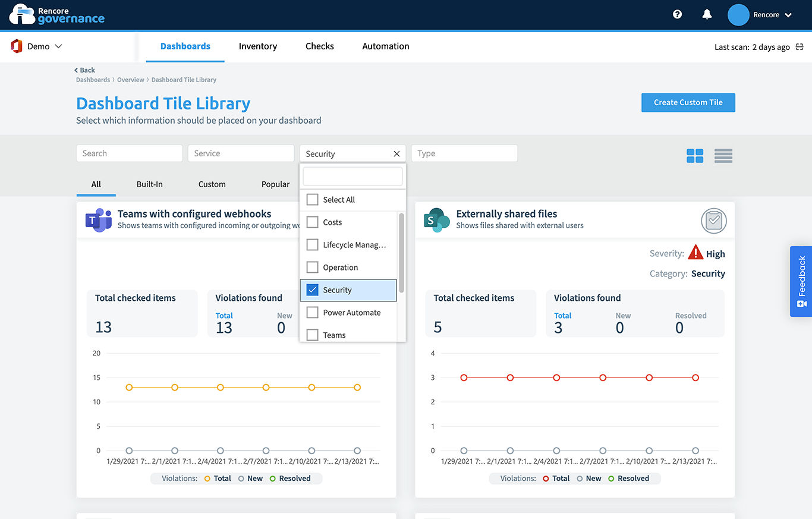Check the Costs category checkbox
This screenshot has width=812, height=519.
312,222
